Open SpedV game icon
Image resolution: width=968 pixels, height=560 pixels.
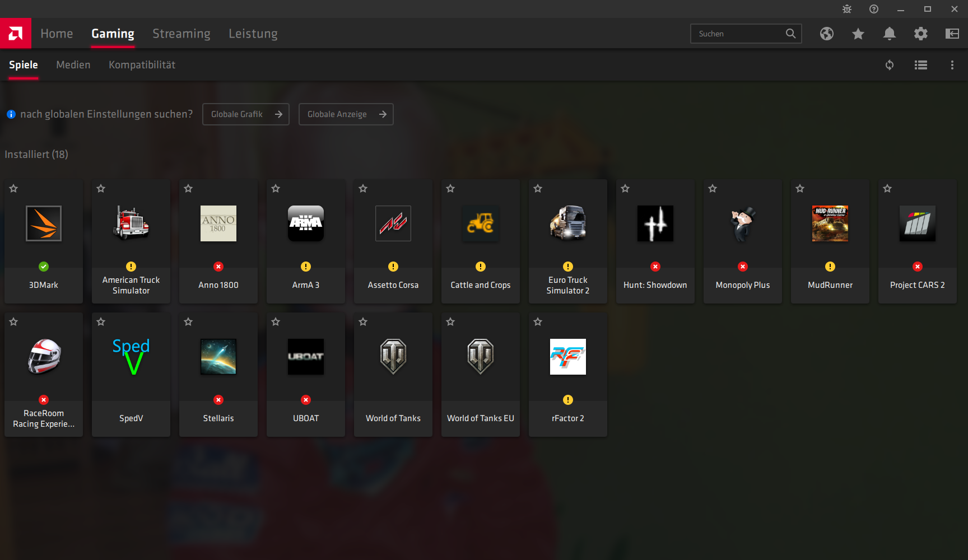pos(131,357)
